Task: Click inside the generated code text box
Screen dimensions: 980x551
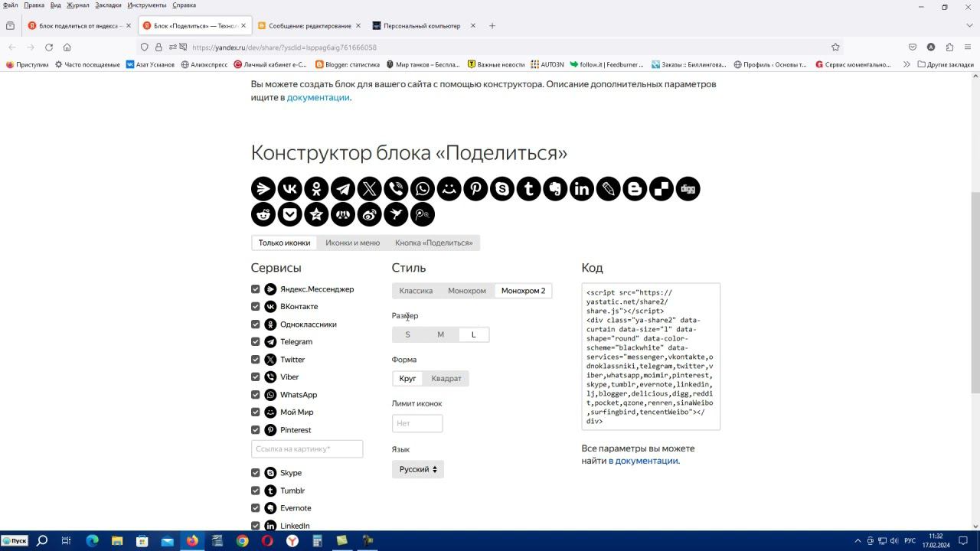Action: [x=651, y=357]
